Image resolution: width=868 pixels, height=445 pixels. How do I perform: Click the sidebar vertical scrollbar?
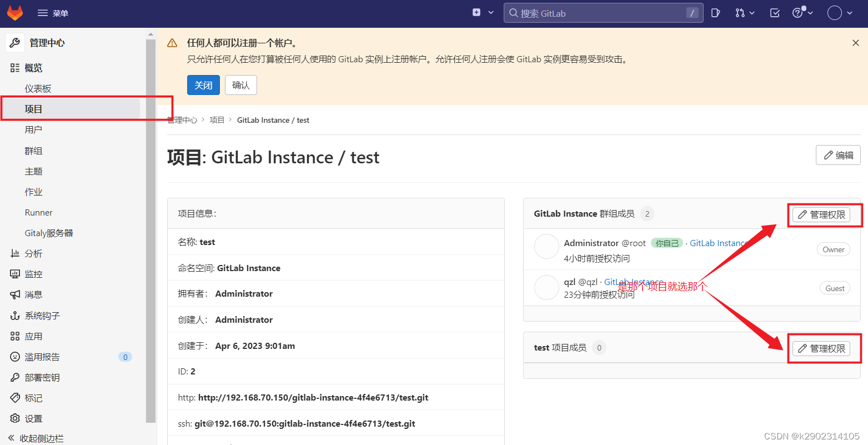(x=150, y=231)
